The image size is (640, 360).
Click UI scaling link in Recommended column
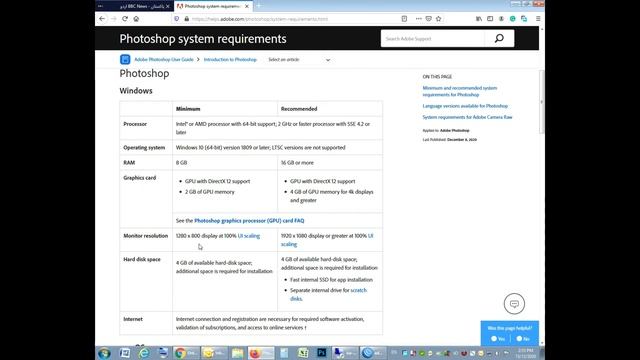327,240
